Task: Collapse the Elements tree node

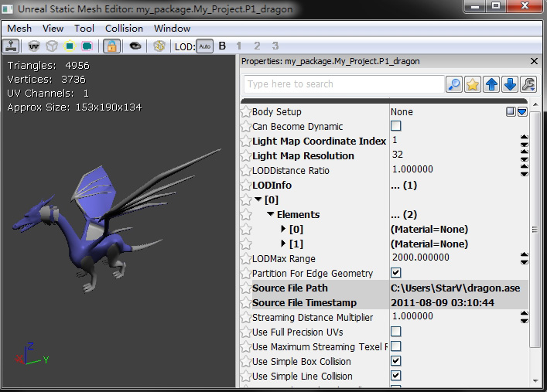Action: click(x=271, y=215)
